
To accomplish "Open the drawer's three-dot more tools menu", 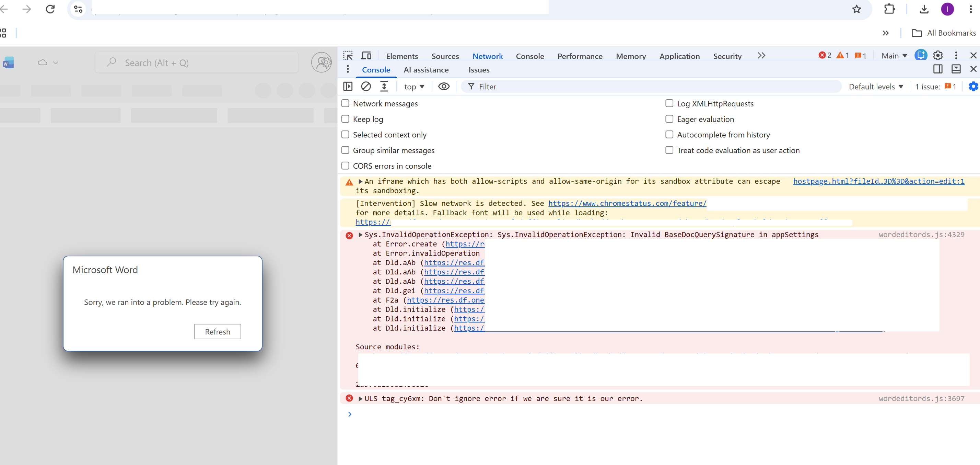I will (347, 69).
